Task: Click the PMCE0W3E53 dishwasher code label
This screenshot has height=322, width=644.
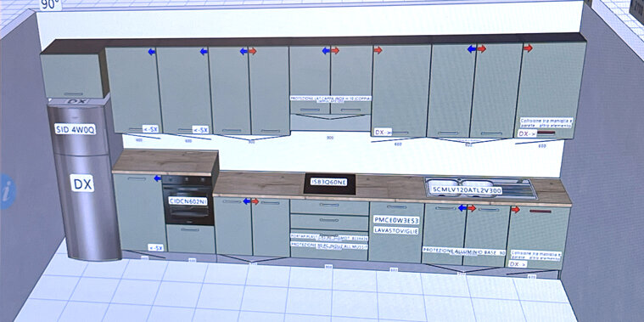Action: (396, 220)
